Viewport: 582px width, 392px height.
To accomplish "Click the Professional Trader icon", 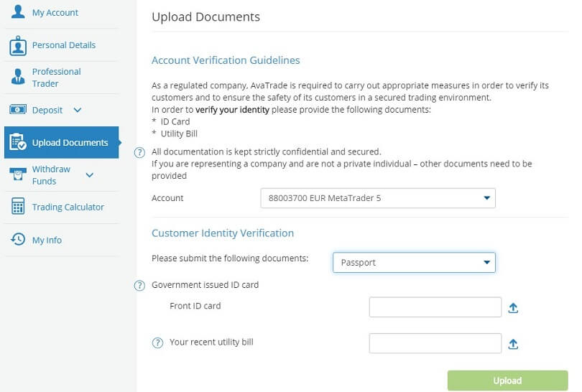I will pos(18,78).
